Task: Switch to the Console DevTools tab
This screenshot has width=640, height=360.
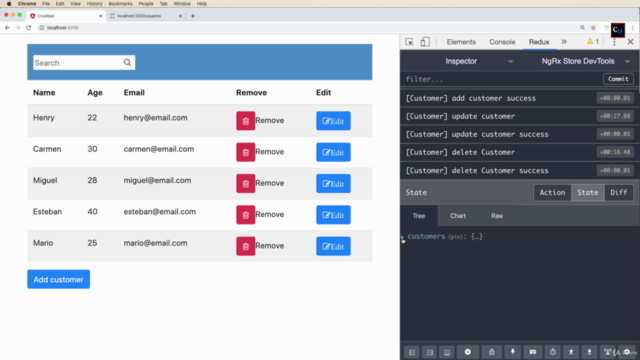Action: pos(502,42)
